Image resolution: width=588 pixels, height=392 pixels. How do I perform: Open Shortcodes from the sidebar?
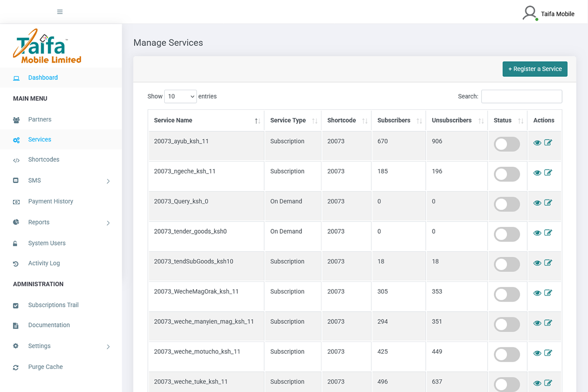pyautogui.click(x=44, y=160)
